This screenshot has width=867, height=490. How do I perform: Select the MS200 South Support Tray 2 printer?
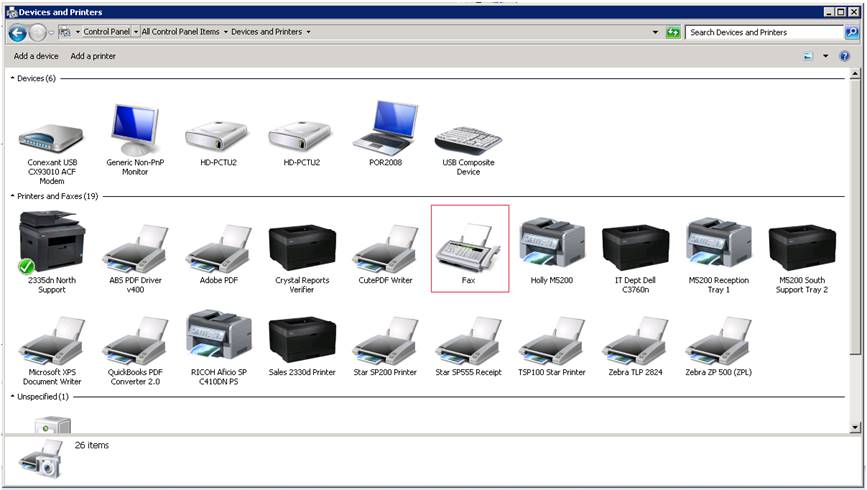[x=802, y=259]
